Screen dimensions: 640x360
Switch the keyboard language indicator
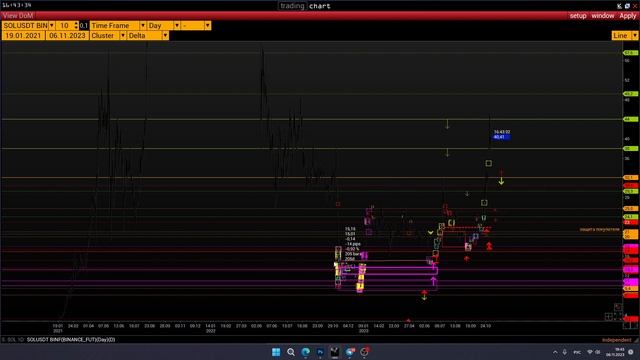point(577,352)
